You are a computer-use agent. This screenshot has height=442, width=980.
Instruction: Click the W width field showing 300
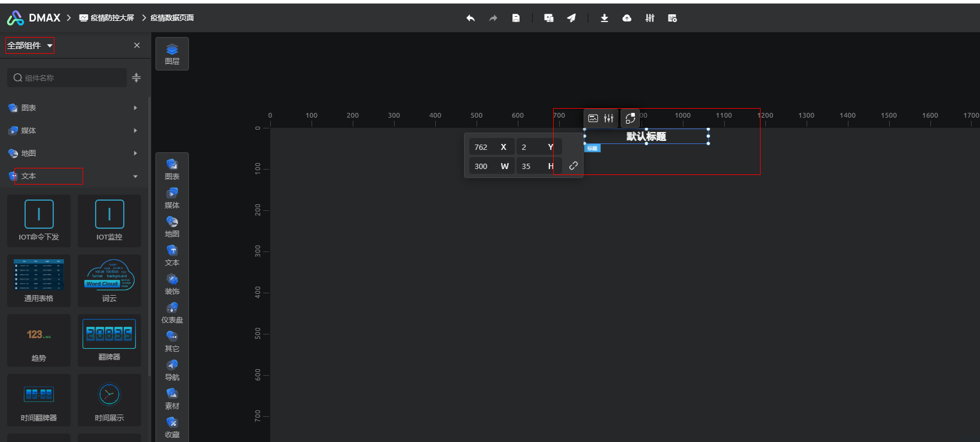491,166
